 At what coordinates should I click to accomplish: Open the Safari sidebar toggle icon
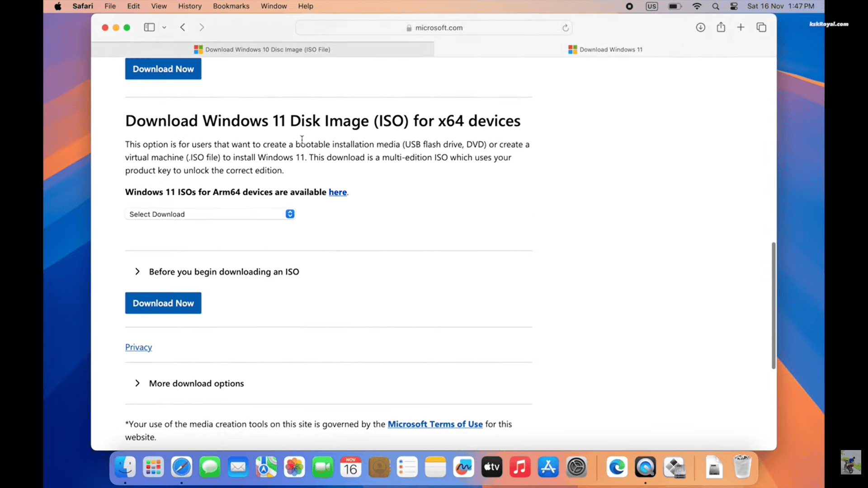click(149, 28)
